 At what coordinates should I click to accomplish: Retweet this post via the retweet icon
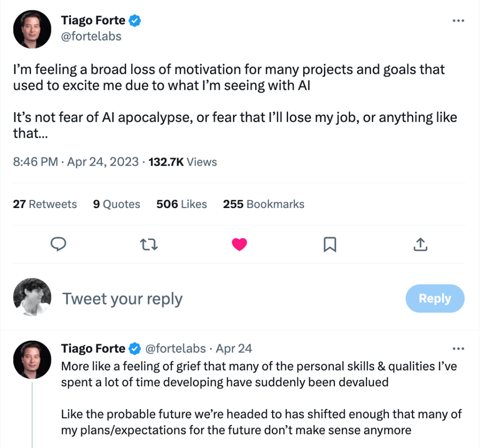point(149,244)
